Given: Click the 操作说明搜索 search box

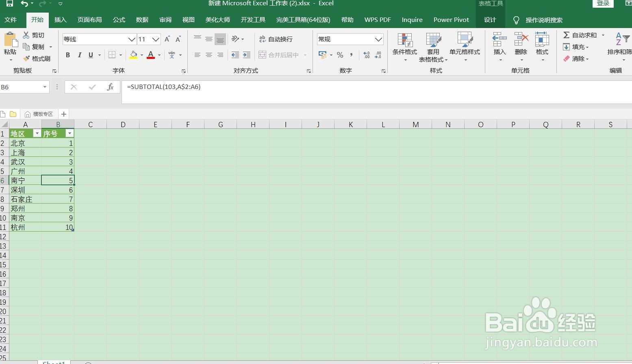Looking at the screenshot, I should (544, 20).
